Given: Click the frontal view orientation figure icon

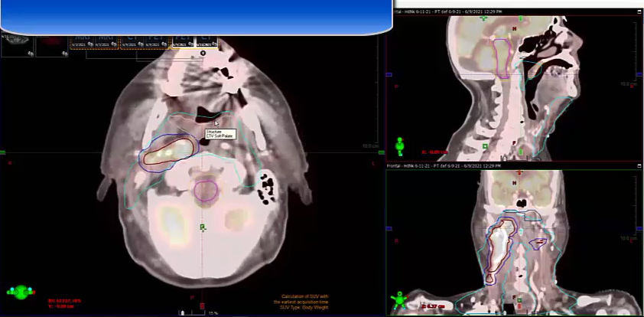Looking at the screenshot, I should click(399, 301).
